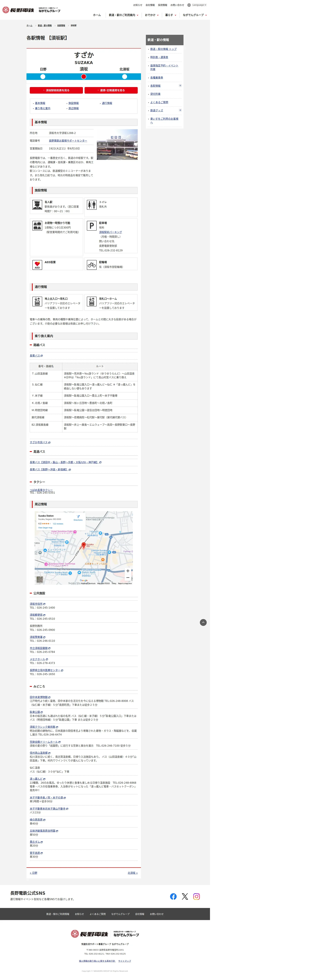Click 82.須坂屋島線 table cell

click(x=46, y=426)
